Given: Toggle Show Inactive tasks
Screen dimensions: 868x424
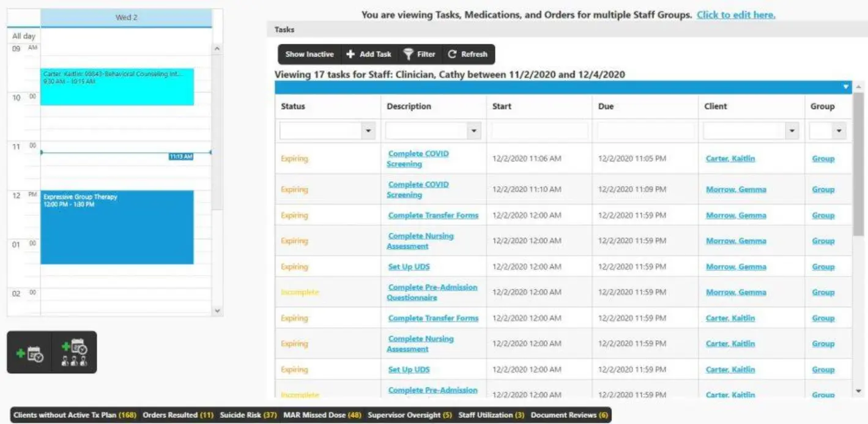Looking at the screenshot, I should coord(309,54).
